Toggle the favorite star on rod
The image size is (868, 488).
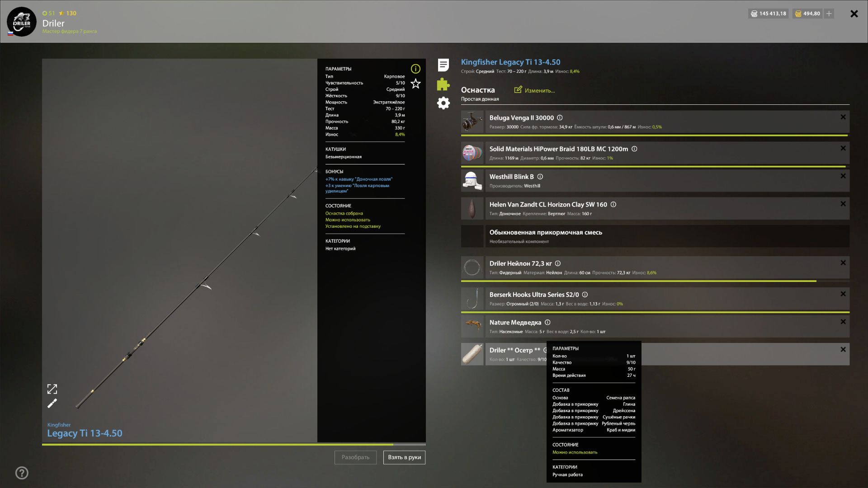tap(415, 84)
